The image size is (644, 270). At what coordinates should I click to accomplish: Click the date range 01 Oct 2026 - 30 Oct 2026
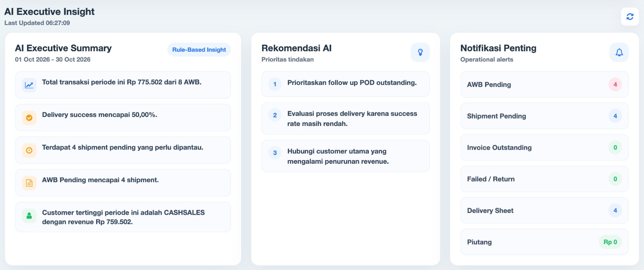53,59
